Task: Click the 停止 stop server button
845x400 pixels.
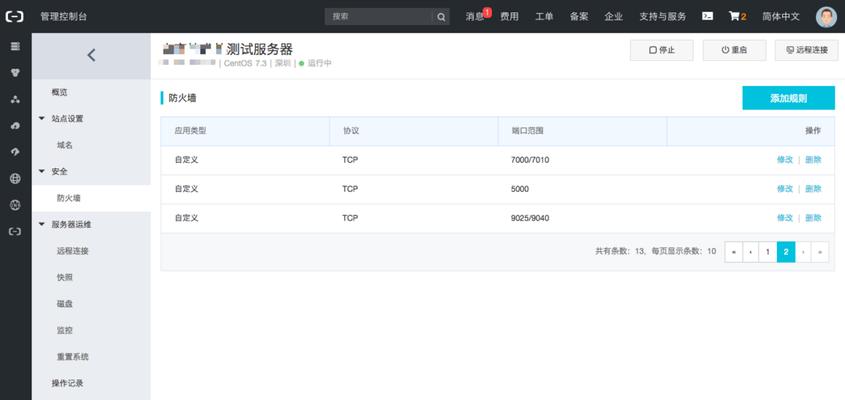Action: pyautogui.click(x=662, y=50)
